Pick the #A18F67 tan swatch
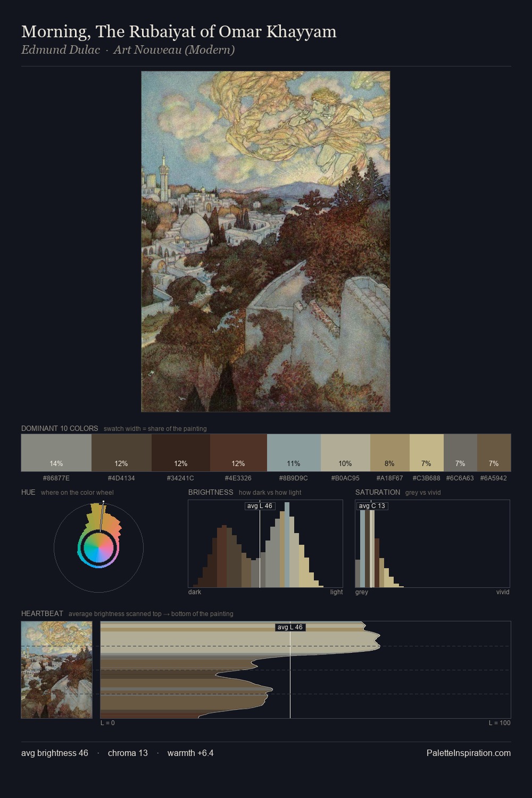This screenshot has height=798, width=532. [x=390, y=453]
